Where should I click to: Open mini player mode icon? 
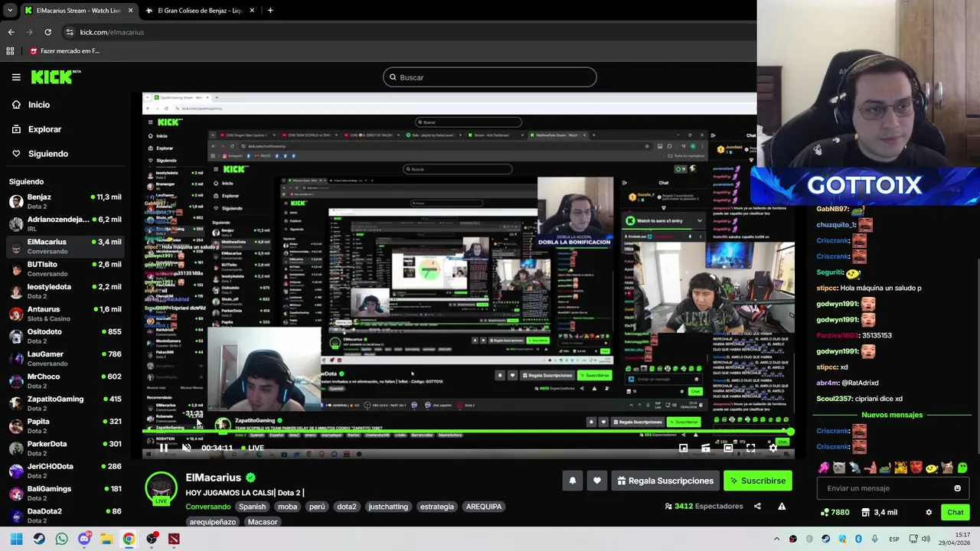click(683, 448)
